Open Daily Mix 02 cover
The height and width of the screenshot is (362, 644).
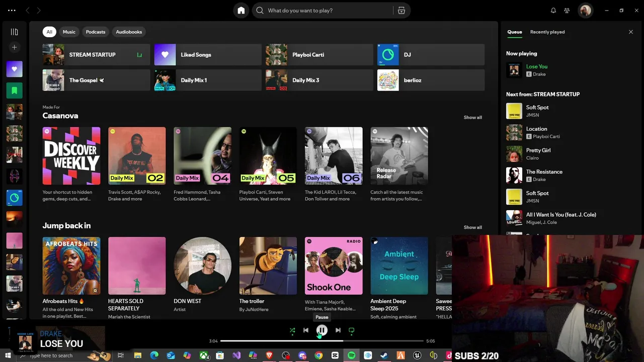click(137, 156)
